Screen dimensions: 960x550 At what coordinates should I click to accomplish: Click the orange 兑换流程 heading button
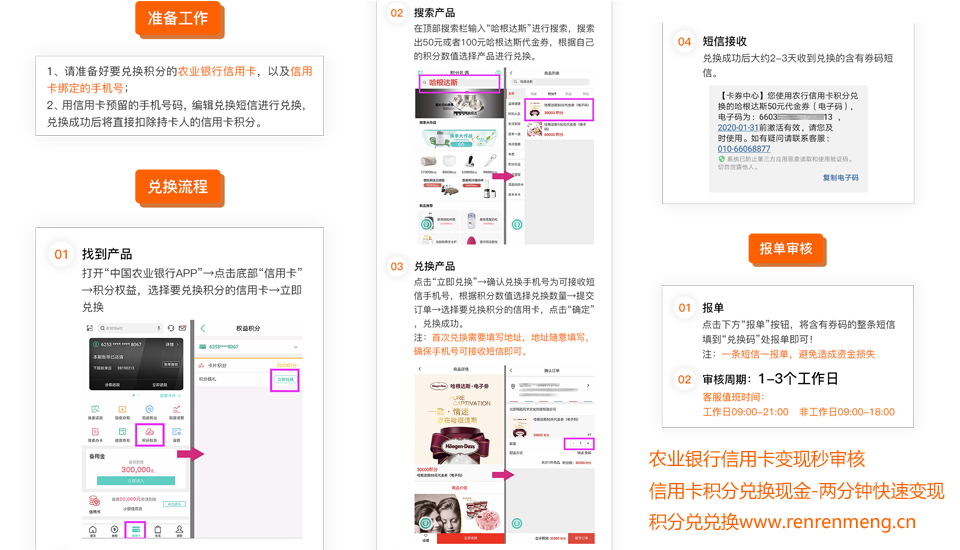pos(178,187)
